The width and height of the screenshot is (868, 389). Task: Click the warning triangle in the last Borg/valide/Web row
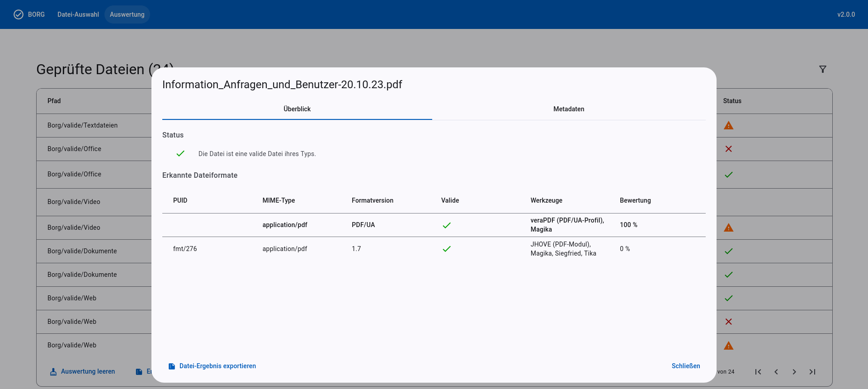[x=729, y=346]
